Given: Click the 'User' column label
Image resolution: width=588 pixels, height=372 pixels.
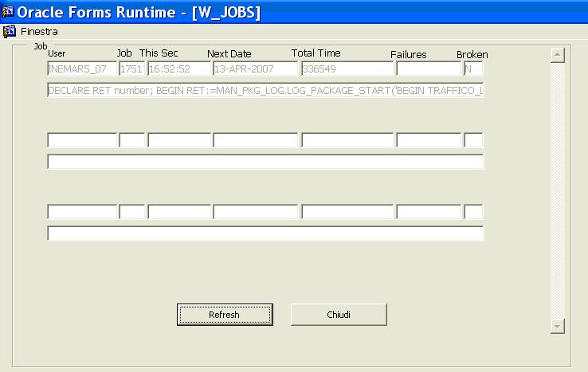Looking at the screenshot, I should point(57,53).
